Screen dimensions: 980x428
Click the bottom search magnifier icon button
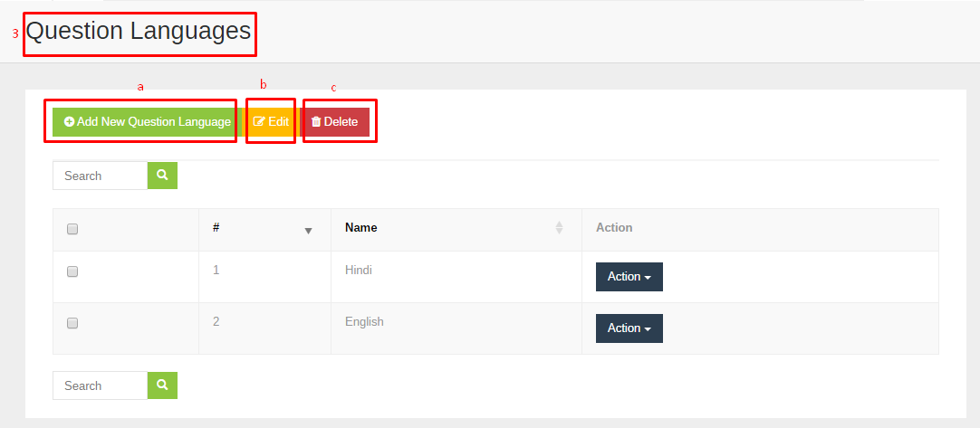click(x=162, y=385)
